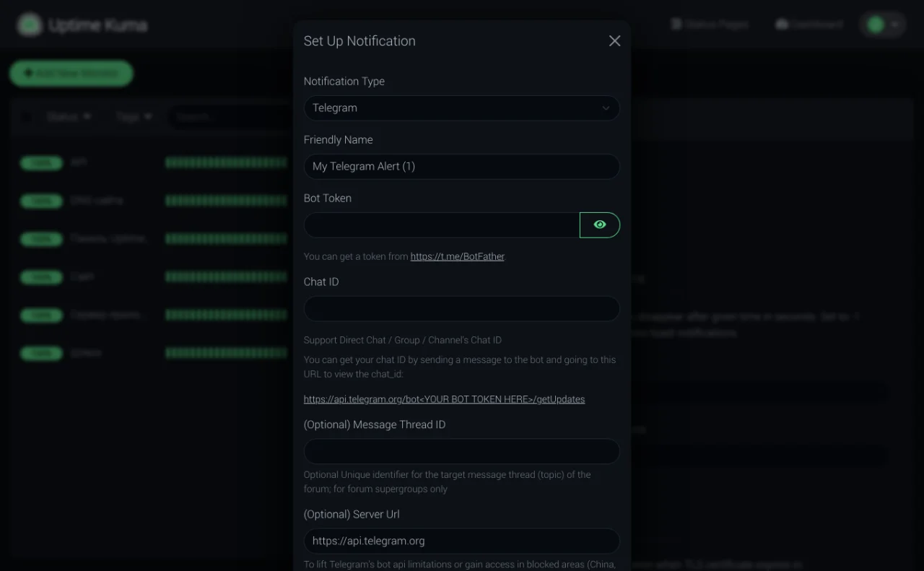Open the t.me/BotFather link
Screen dimensions: 924x571
click(458, 256)
